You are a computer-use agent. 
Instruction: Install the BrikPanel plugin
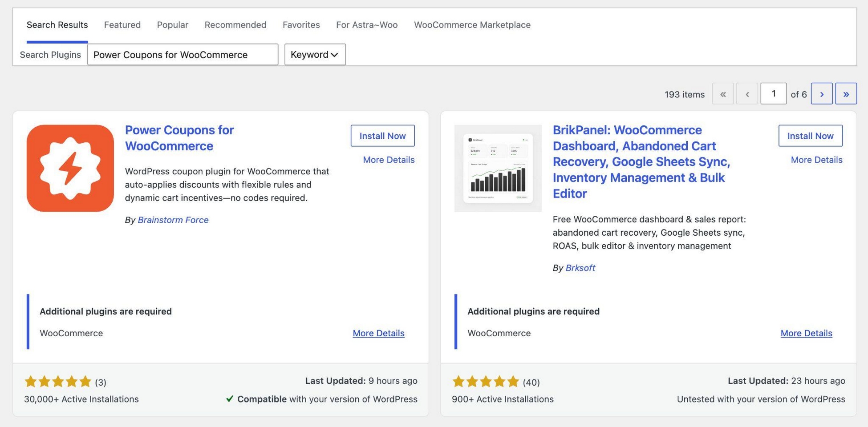pyautogui.click(x=811, y=136)
